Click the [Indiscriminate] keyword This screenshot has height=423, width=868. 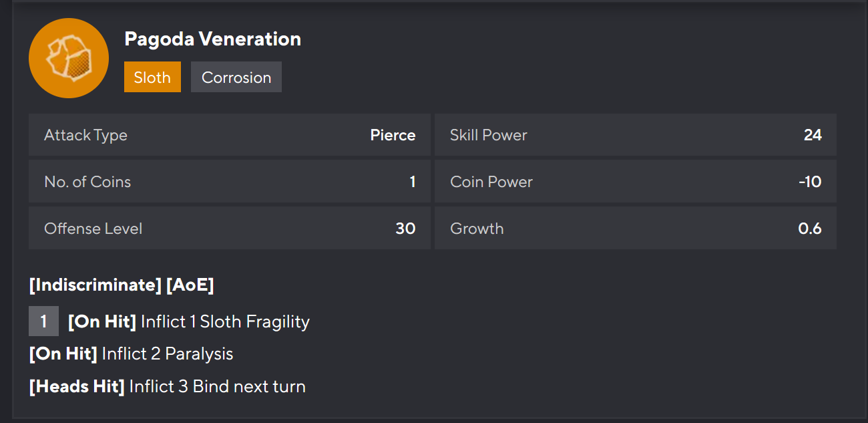pyautogui.click(x=95, y=285)
